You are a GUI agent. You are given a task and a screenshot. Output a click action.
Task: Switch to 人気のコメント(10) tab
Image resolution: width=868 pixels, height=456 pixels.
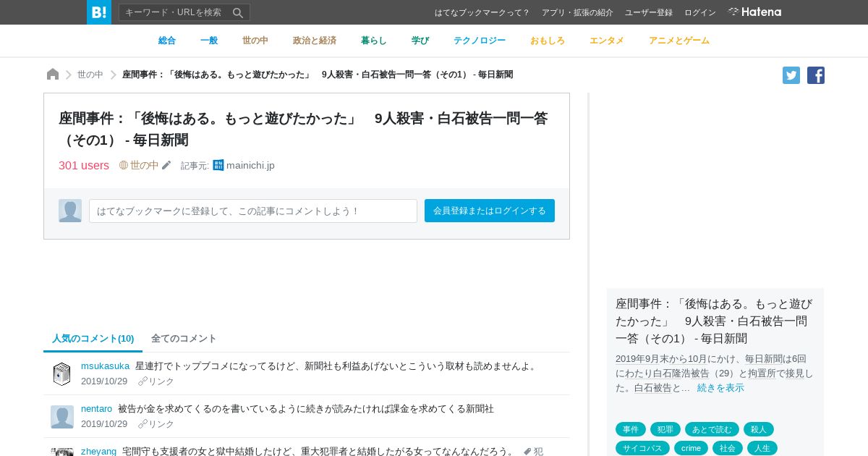coord(93,338)
